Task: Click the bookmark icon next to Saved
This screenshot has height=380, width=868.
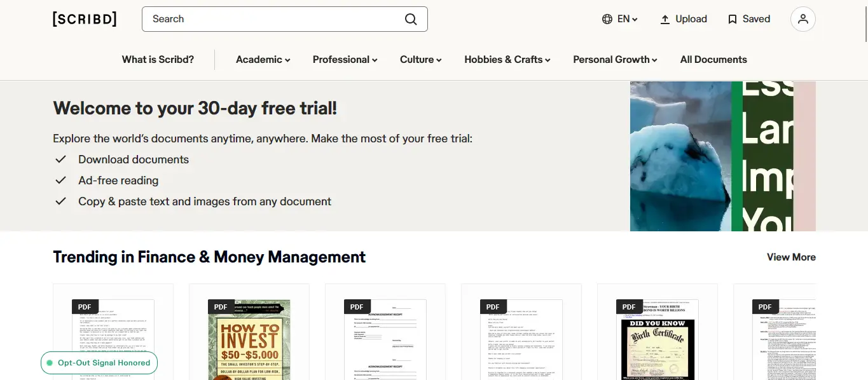Action: (x=733, y=19)
